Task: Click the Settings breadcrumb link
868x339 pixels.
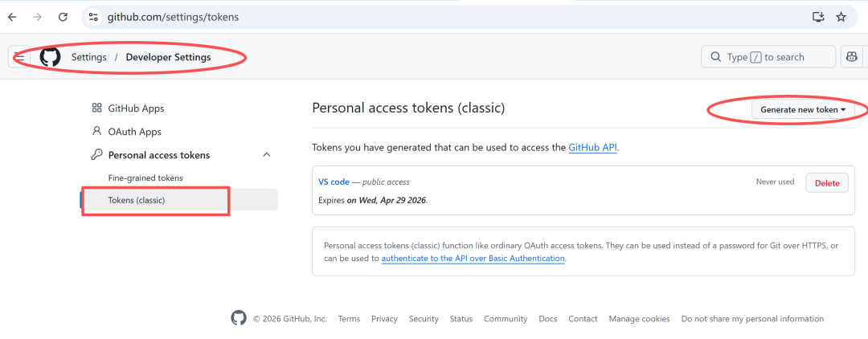Action: click(x=88, y=57)
